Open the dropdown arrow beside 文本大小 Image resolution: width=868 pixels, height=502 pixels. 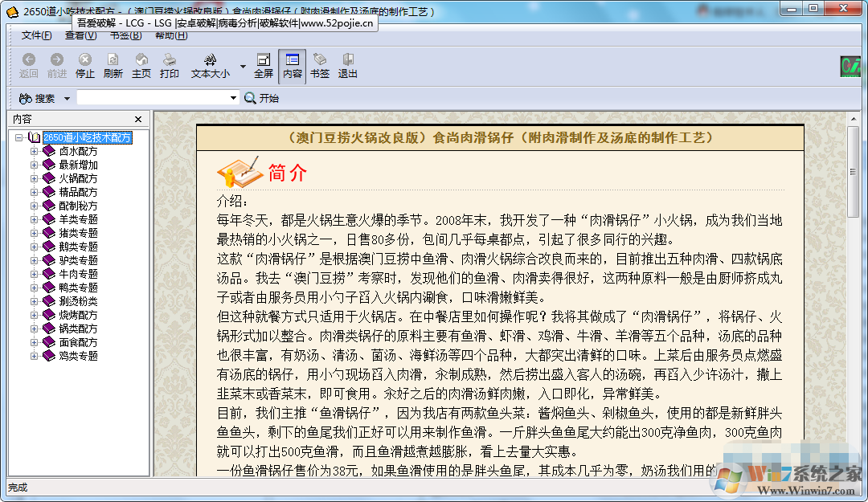243,67
